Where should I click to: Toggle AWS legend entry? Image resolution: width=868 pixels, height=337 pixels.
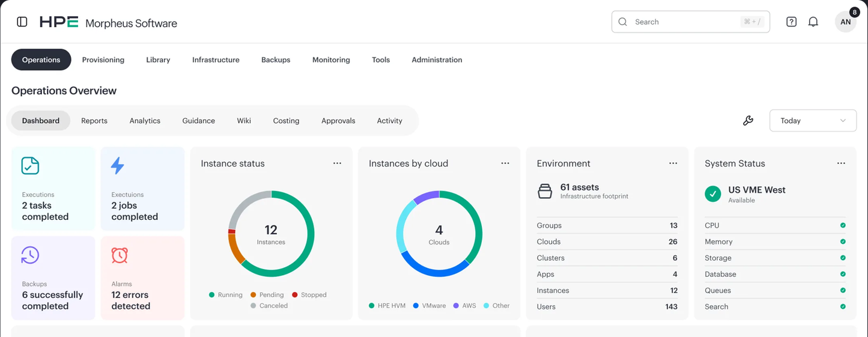pos(465,306)
